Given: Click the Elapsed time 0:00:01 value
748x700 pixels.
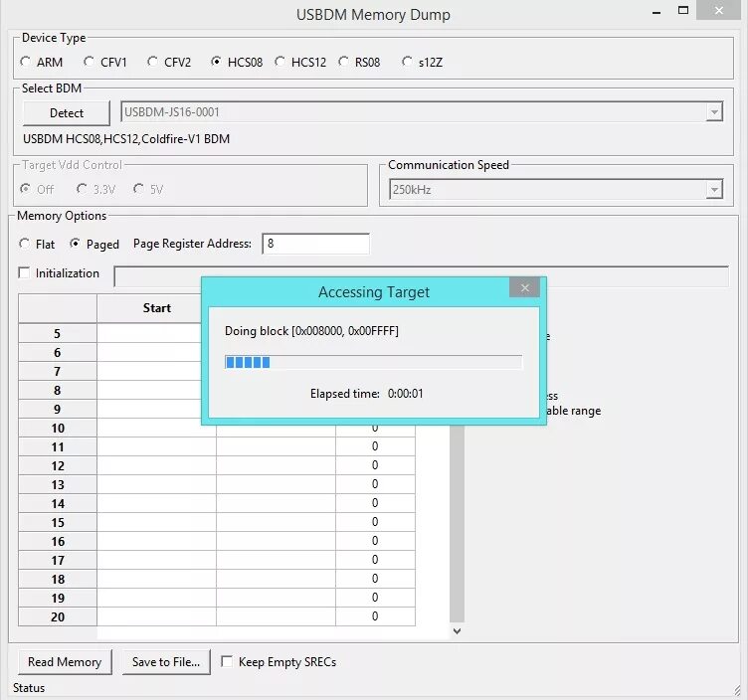Looking at the screenshot, I should [x=405, y=394].
